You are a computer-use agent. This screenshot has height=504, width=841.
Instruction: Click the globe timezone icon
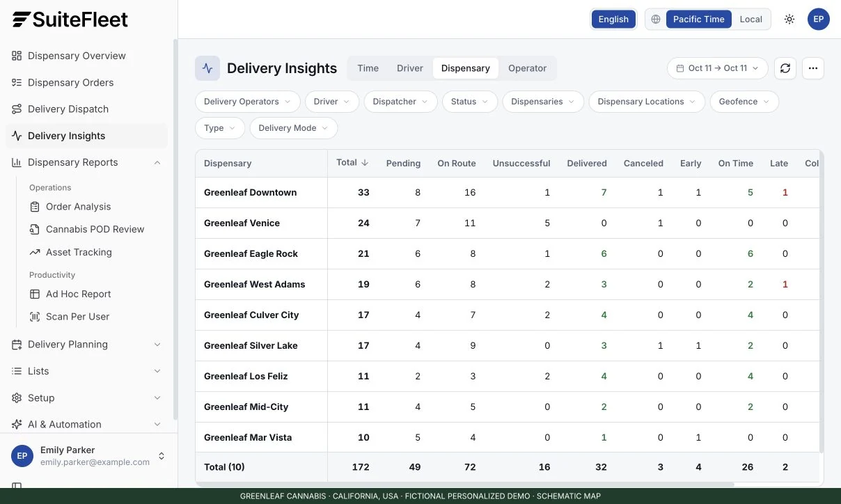656,19
